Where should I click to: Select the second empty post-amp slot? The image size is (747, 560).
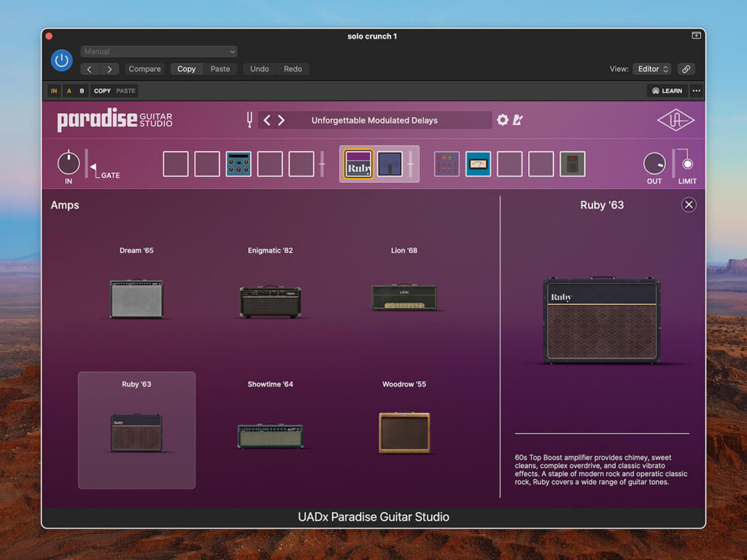point(541,164)
